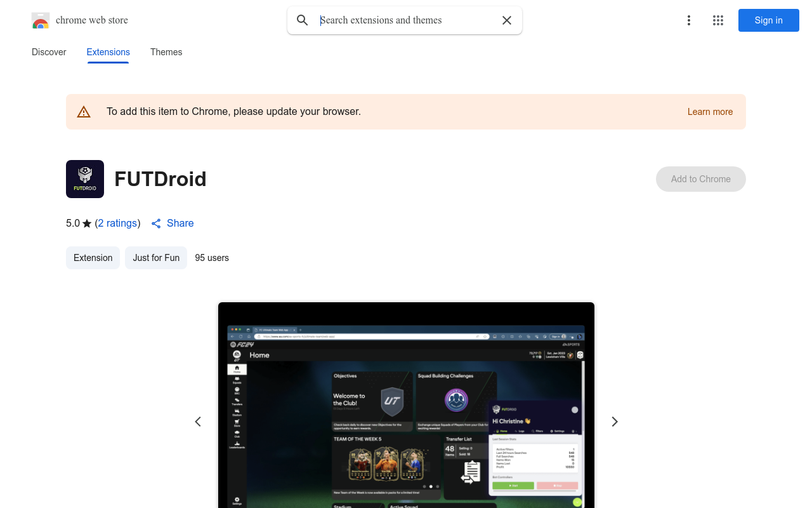The height and width of the screenshot is (508, 812).
Task: Show the previous screenshot with the left arrow
Action: (198, 422)
